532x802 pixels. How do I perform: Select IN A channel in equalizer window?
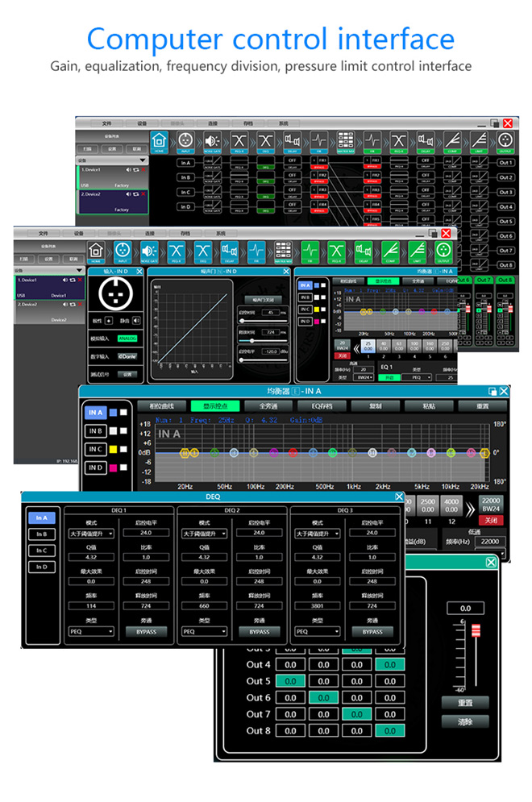click(x=96, y=412)
